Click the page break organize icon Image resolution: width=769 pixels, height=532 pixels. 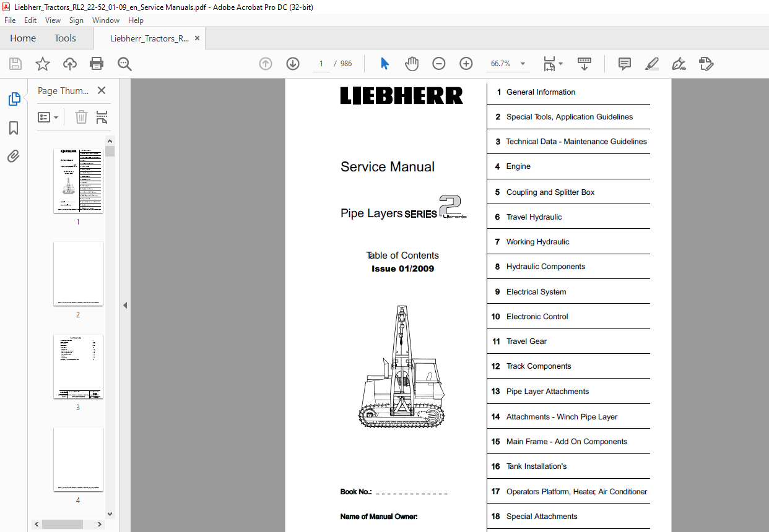[x=102, y=117]
